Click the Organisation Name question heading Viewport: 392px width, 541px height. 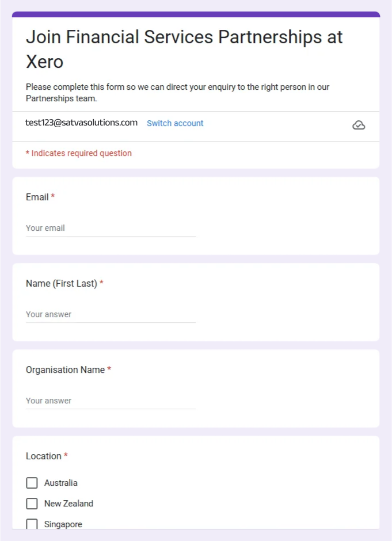click(x=66, y=369)
